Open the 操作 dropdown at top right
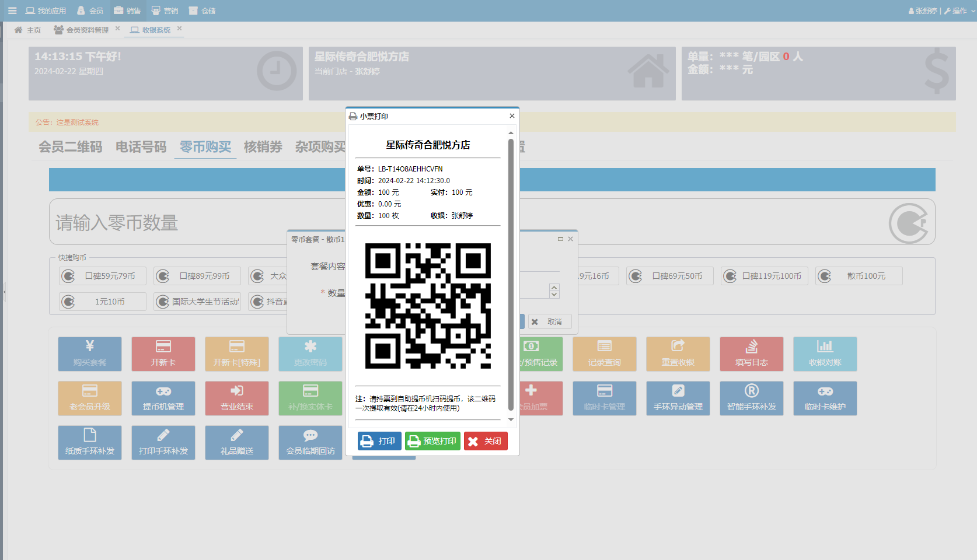This screenshot has height=560, width=977. tap(959, 10)
